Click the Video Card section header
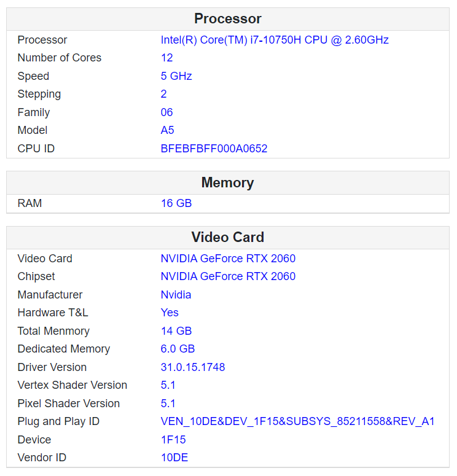Image resolution: width=457 pixels, height=476 pixels. (228, 237)
